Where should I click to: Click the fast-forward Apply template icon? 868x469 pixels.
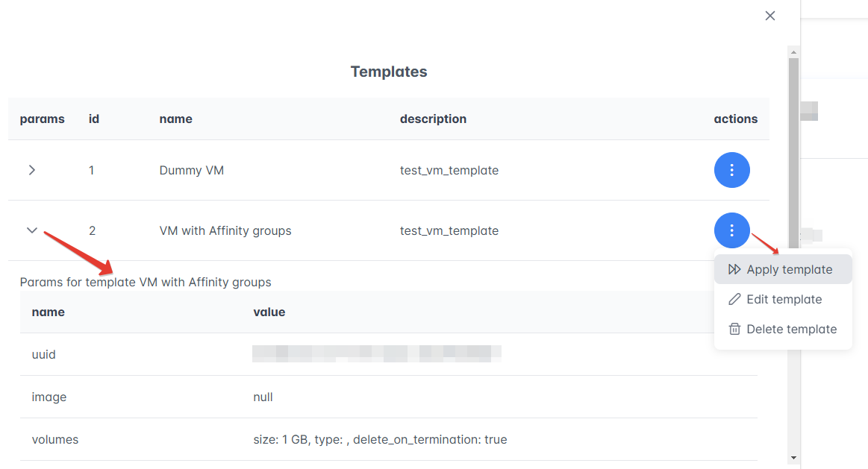tap(734, 270)
